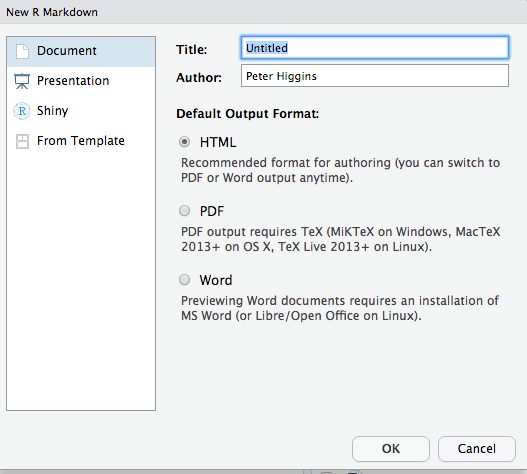Image resolution: width=527 pixels, height=474 pixels.
Task: Switch to the Presentation option
Action: [x=81, y=81]
